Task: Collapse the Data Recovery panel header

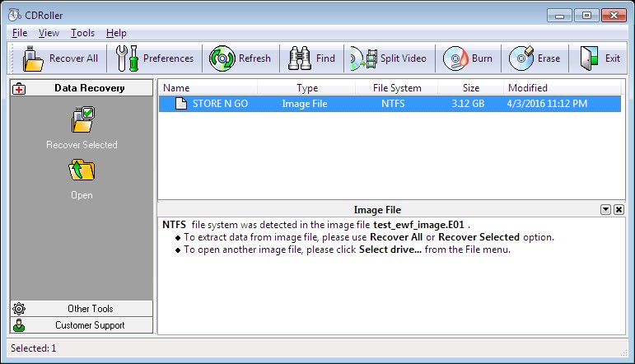Action: coord(82,88)
